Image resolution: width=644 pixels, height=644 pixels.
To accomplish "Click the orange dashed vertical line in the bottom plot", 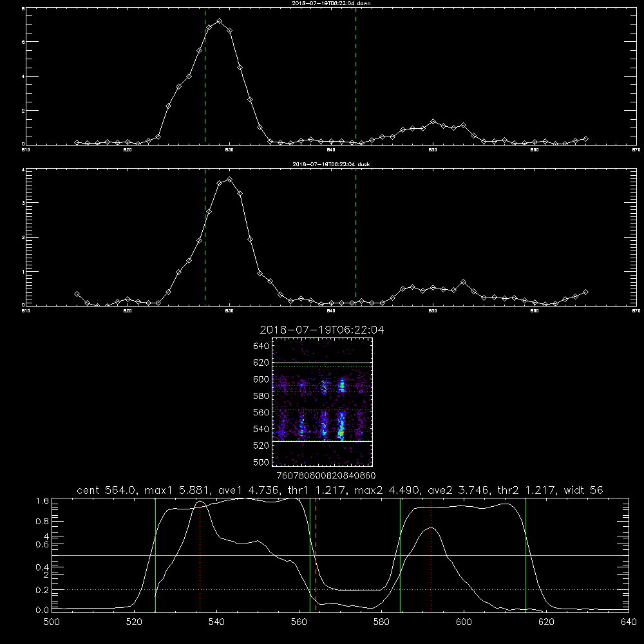I will tap(316, 554).
